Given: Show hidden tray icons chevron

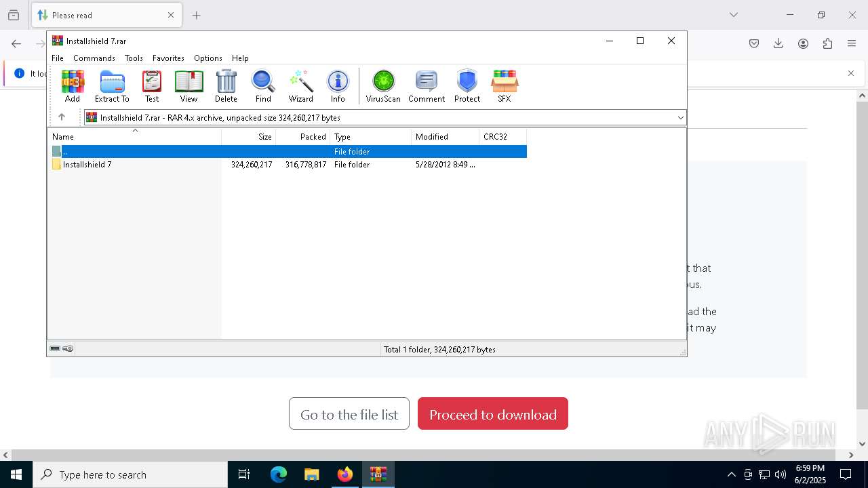Looking at the screenshot, I should coord(731,474).
